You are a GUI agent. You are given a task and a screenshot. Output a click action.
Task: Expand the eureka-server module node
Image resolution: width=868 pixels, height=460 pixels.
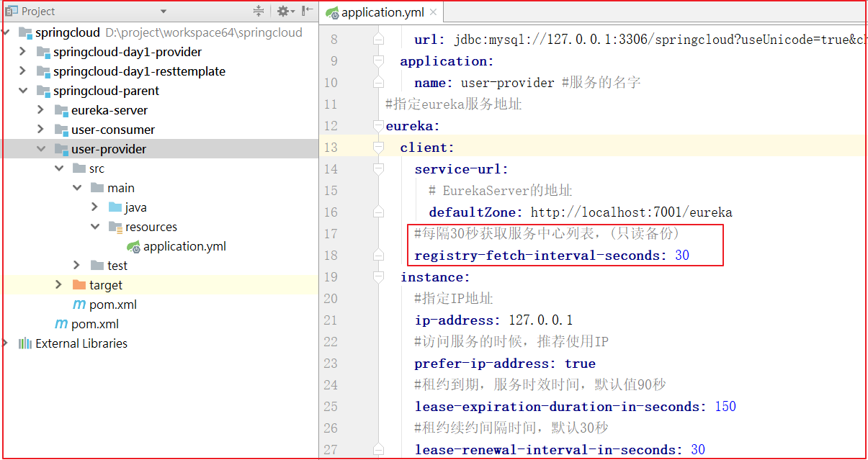pos(41,110)
